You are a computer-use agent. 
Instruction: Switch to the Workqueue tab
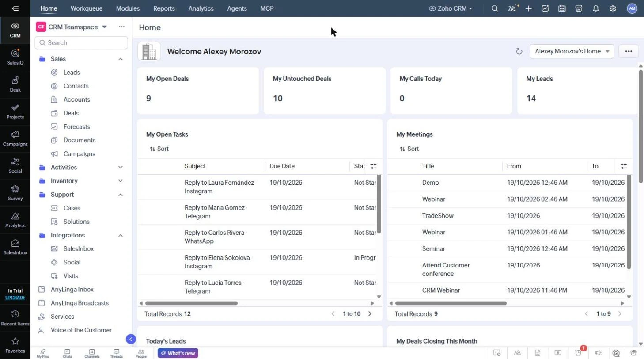pos(86,8)
